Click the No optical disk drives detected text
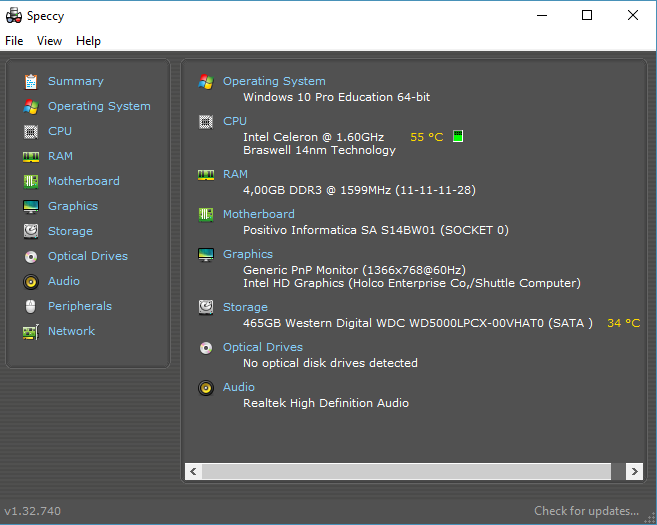Viewport: 657px width, 525px height. pos(330,363)
